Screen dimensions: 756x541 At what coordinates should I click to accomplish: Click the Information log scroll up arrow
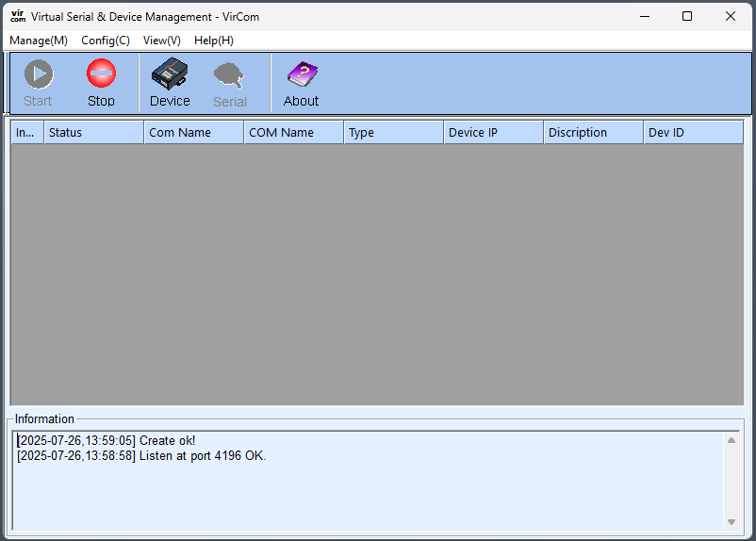[x=731, y=440]
